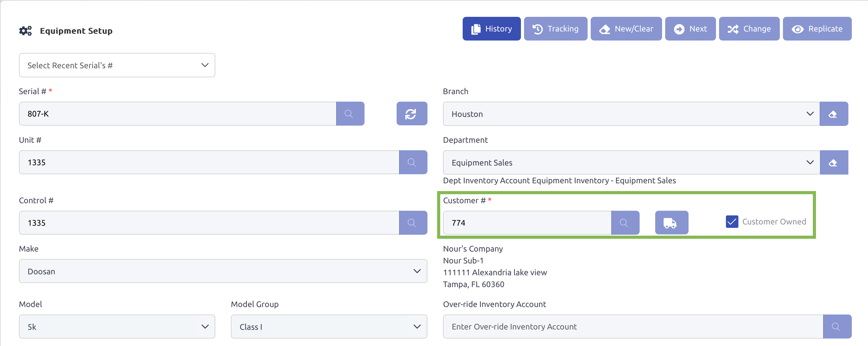Viewport: 868px width, 346px height.
Task: Click the Replicate button
Action: (817, 29)
